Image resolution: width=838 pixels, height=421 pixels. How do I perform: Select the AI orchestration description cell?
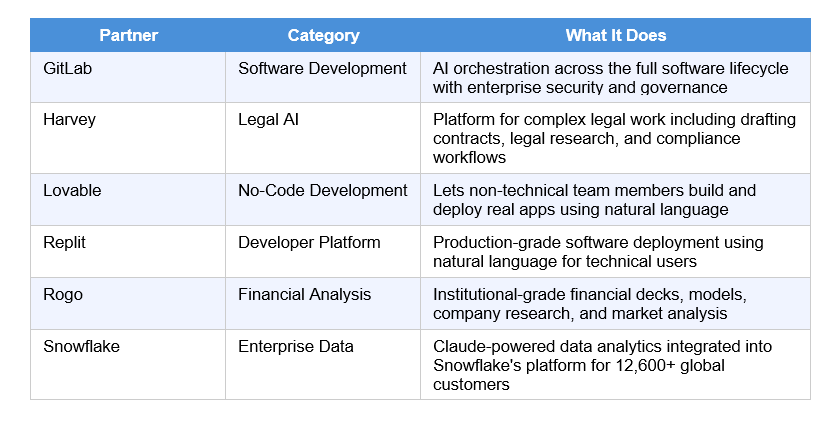(x=610, y=78)
